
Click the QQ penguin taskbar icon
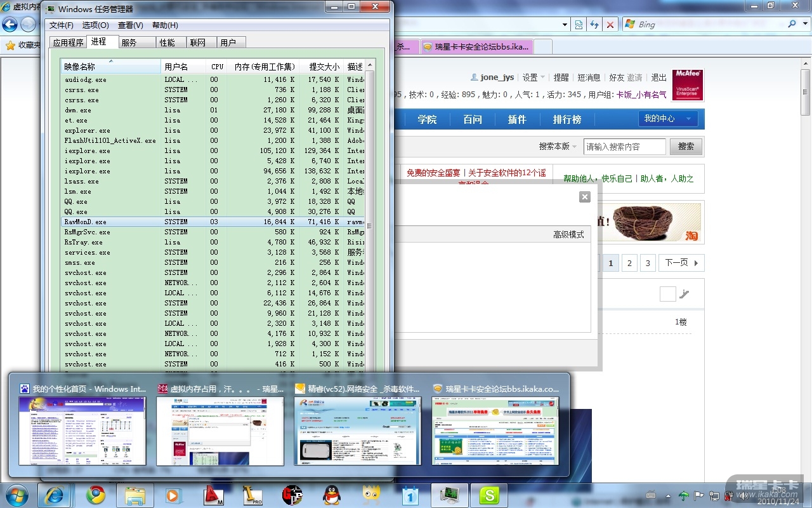click(x=332, y=495)
